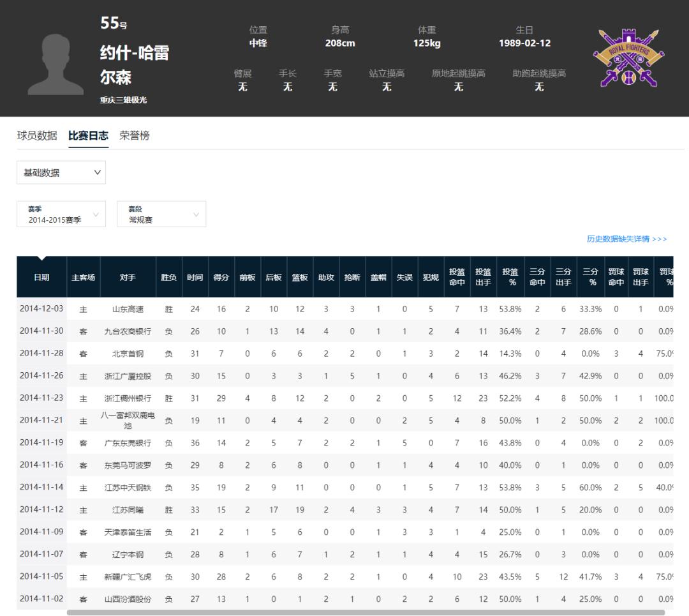Click the 投篮% column header
The image size is (689, 616).
510,277
